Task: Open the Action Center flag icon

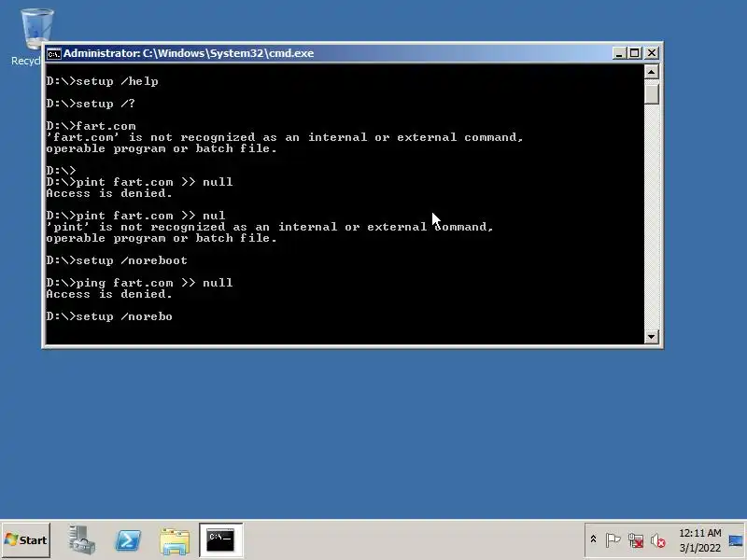Action: point(613,540)
